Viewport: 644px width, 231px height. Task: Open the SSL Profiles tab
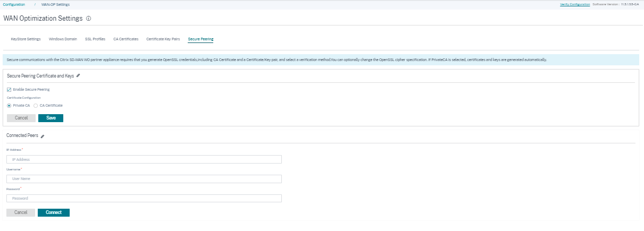tap(95, 39)
